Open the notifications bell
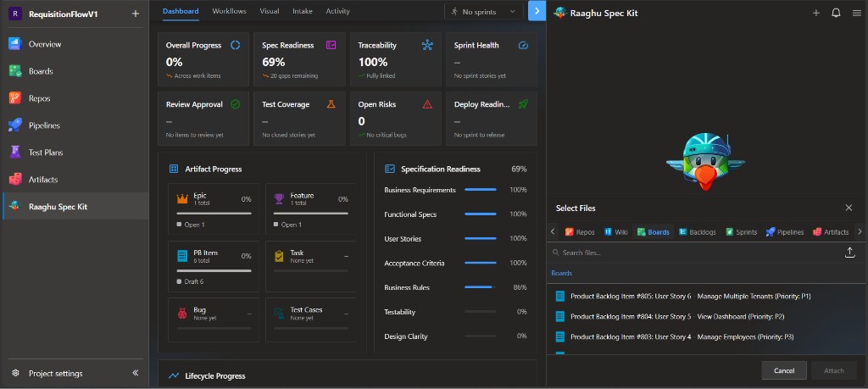868x389 pixels. click(x=836, y=13)
